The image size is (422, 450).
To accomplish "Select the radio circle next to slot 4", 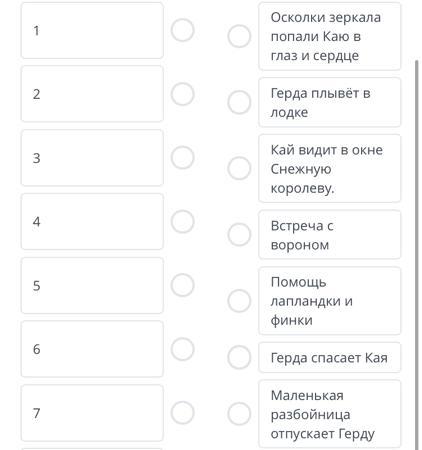I will tap(182, 221).
